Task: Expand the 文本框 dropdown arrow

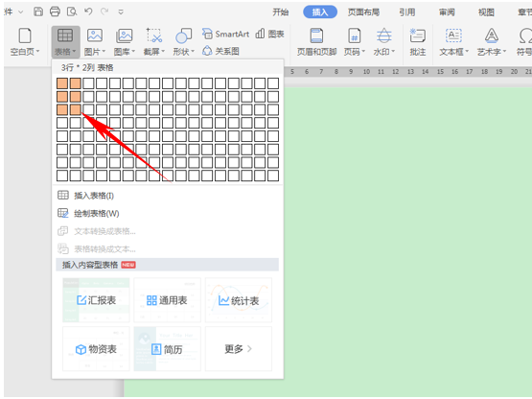Action: coord(467,52)
